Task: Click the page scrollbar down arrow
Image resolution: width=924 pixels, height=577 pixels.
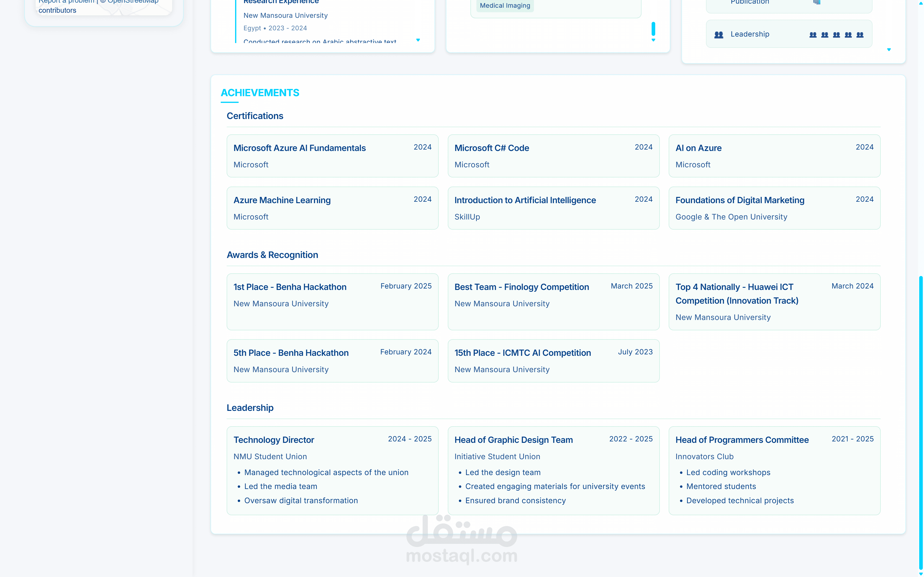Action: click(921, 574)
